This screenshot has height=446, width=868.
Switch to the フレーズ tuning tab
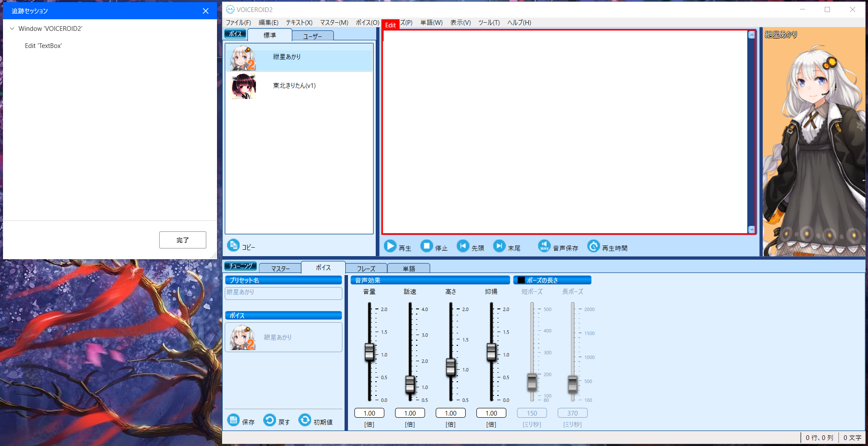pos(366,269)
